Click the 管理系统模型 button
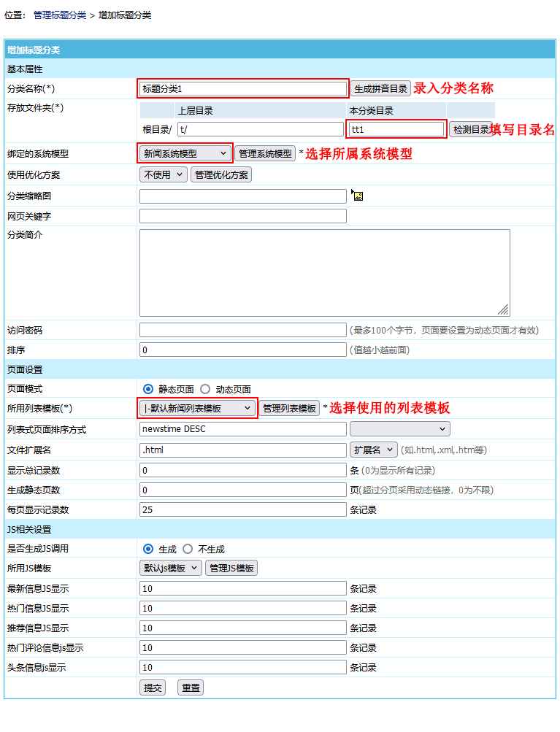560x732 pixels. 265,154
